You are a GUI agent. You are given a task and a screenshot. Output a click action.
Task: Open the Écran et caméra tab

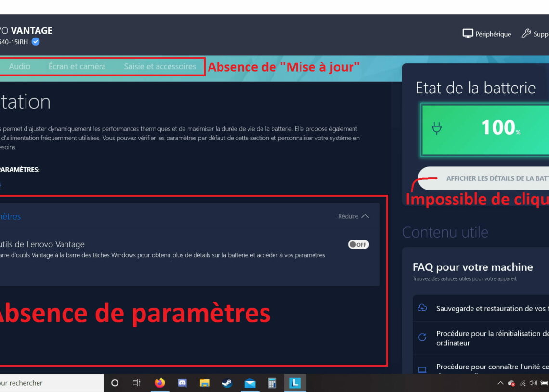pyautogui.click(x=77, y=66)
